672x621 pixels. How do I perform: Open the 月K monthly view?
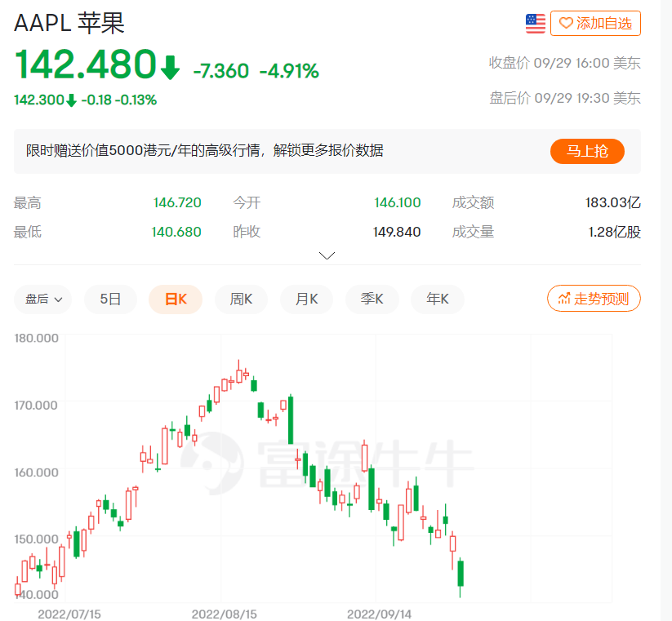(305, 299)
